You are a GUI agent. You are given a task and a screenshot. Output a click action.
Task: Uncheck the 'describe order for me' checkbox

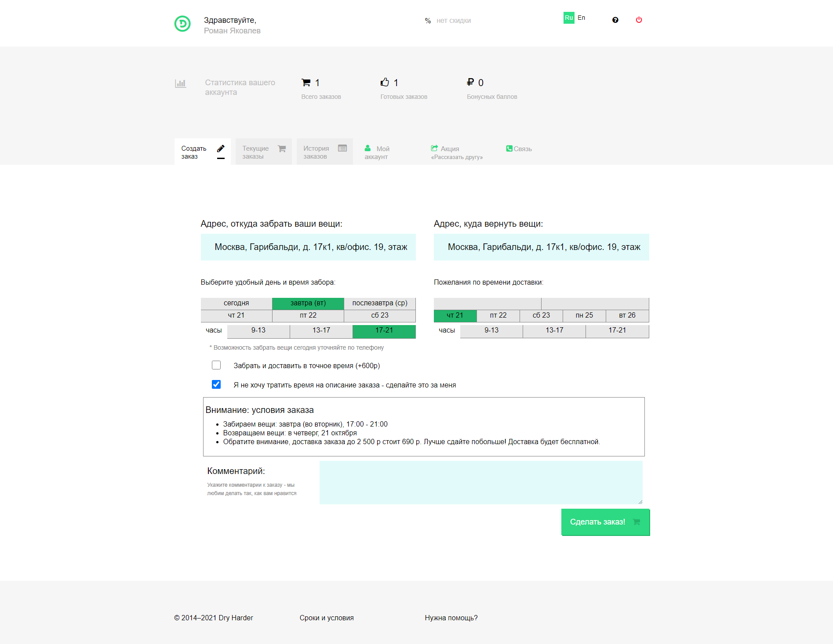point(216,384)
